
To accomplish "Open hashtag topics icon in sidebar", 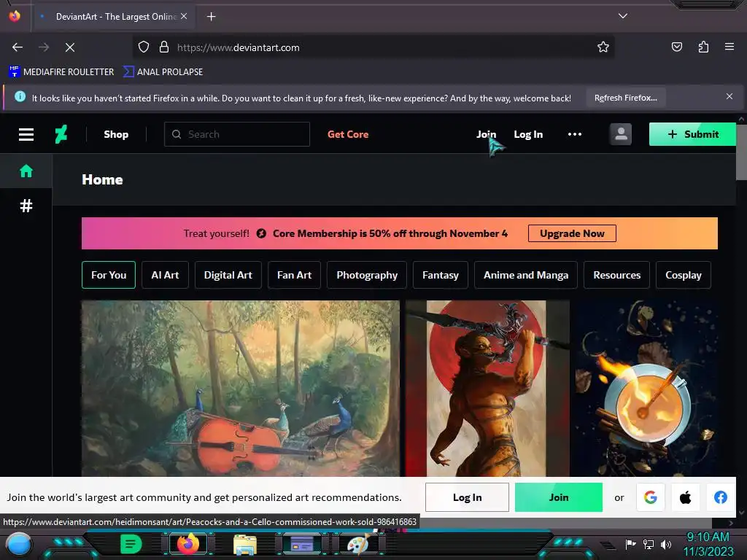I will 26,206.
